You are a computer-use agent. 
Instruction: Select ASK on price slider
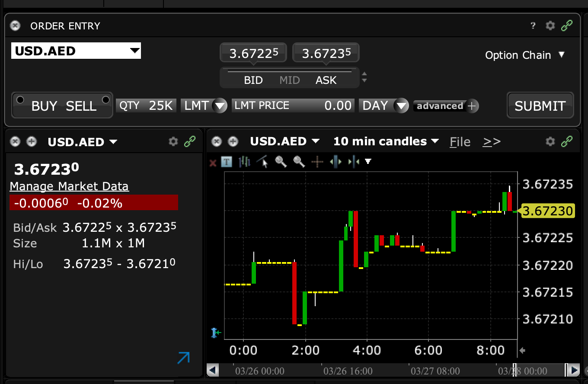point(326,80)
